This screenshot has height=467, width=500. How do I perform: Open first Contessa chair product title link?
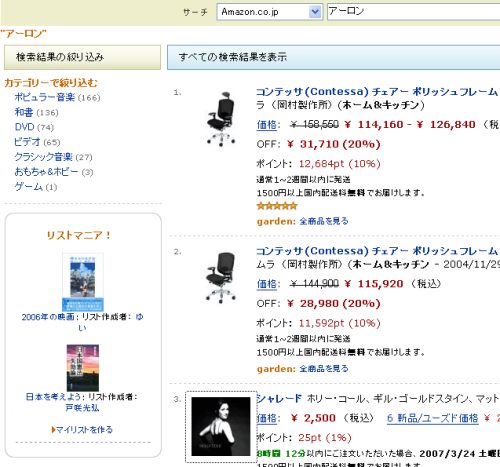point(377,91)
